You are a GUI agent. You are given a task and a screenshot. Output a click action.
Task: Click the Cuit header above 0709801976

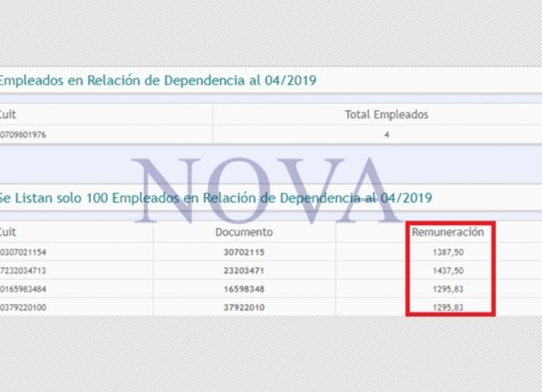tap(7, 114)
